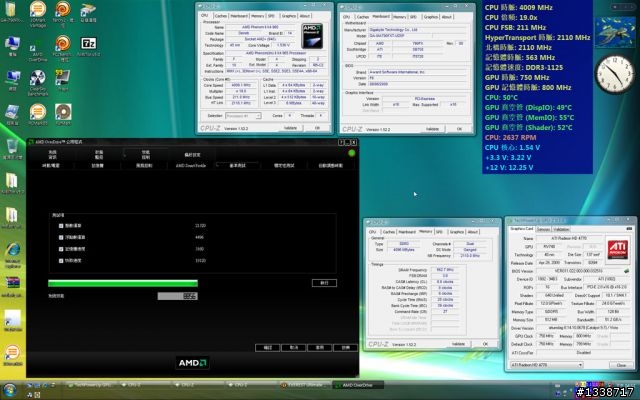Click the EVEREST Ultimate taskbar button

pyautogui.click(x=304, y=385)
